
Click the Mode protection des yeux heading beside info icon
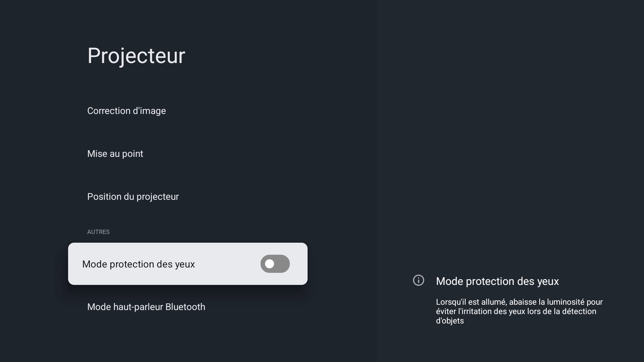[x=497, y=281]
